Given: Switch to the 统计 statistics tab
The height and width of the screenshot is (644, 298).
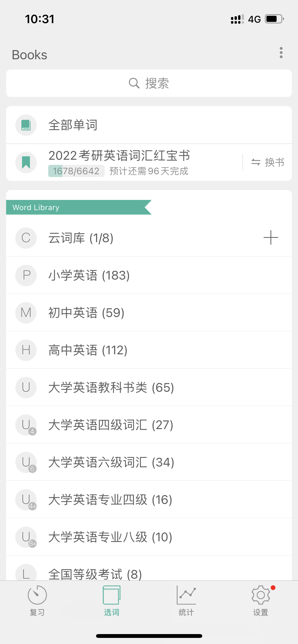Looking at the screenshot, I should pos(186,600).
